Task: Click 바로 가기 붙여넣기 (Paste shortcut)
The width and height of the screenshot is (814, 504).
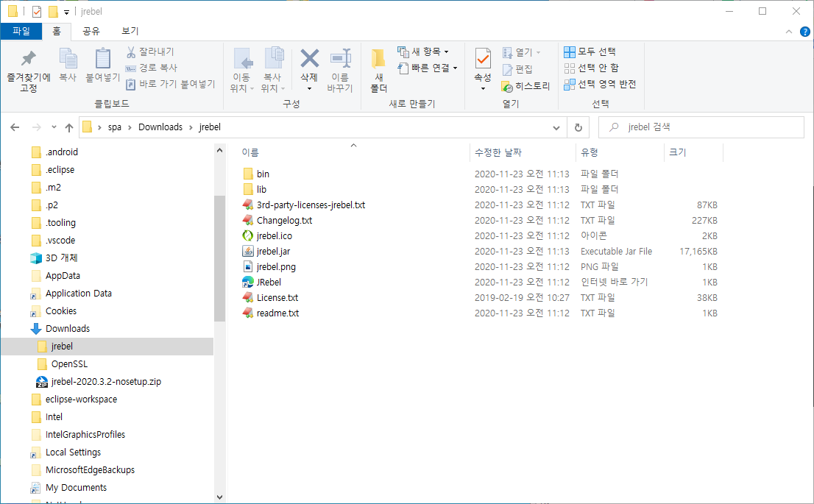Action: pyautogui.click(x=170, y=84)
